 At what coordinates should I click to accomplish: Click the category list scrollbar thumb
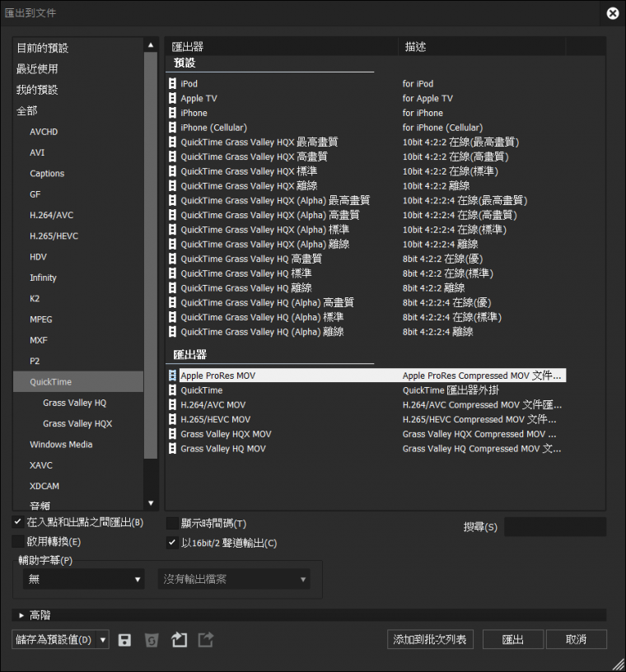[x=151, y=255]
